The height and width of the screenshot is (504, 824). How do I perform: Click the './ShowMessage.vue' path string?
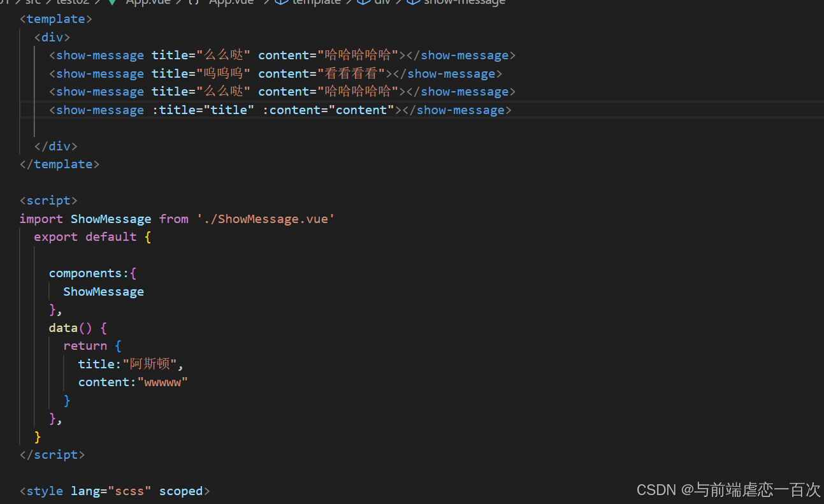coord(266,219)
